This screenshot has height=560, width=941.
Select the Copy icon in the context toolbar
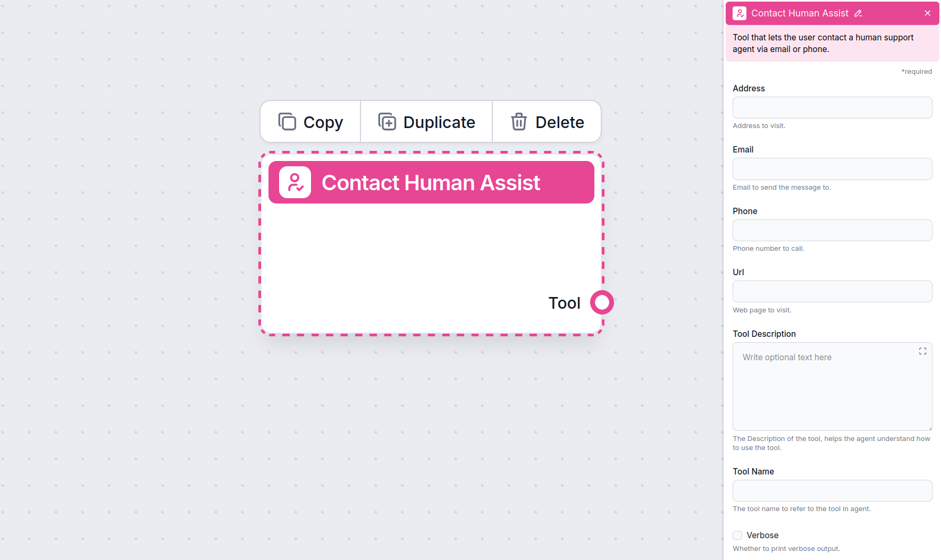pyautogui.click(x=287, y=122)
